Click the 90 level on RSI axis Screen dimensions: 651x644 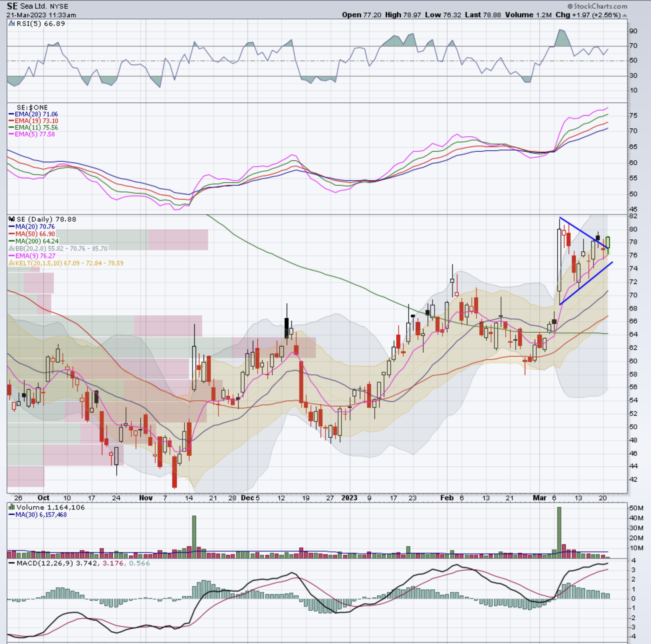pos(633,31)
